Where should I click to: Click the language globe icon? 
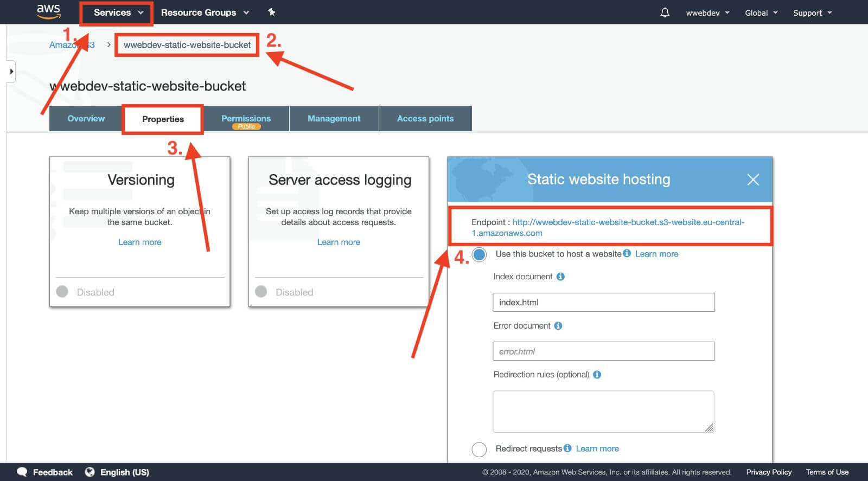point(90,472)
